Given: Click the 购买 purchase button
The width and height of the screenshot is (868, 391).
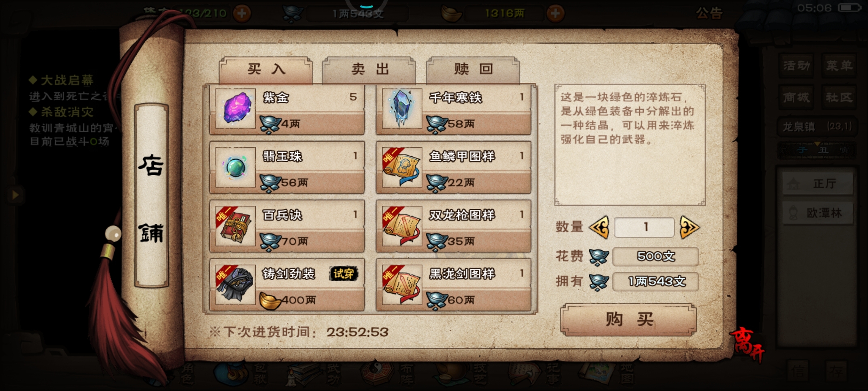Looking at the screenshot, I should pyautogui.click(x=629, y=319).
